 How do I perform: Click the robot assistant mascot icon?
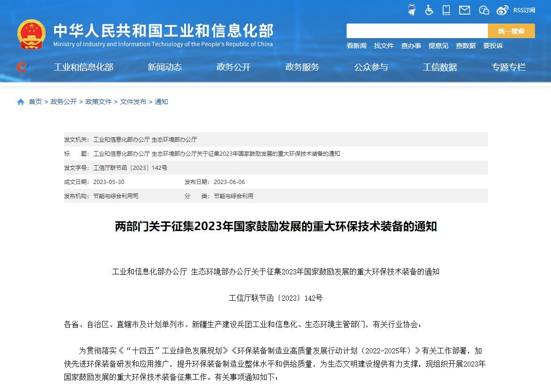(x=412, y=10)
